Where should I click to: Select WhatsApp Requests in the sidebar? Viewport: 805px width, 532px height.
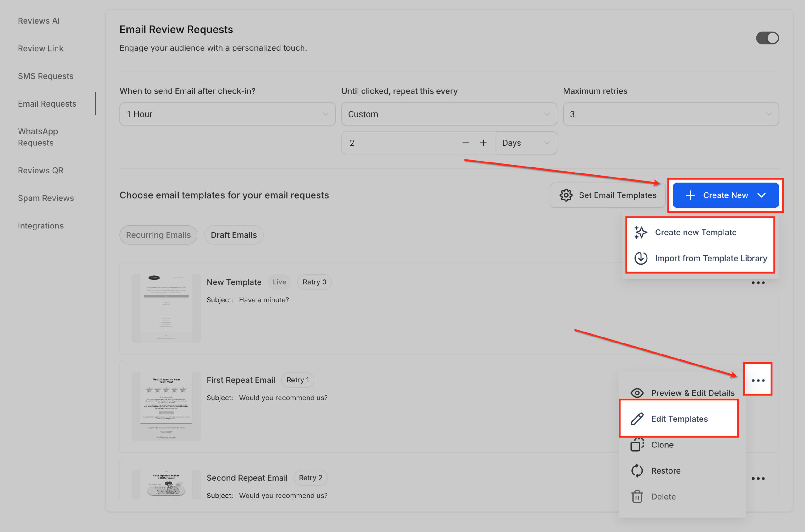[x=38, y=137]
